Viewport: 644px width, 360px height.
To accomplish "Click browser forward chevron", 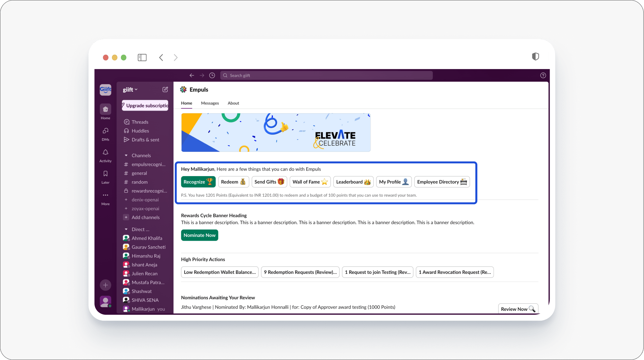I will 176,58.
